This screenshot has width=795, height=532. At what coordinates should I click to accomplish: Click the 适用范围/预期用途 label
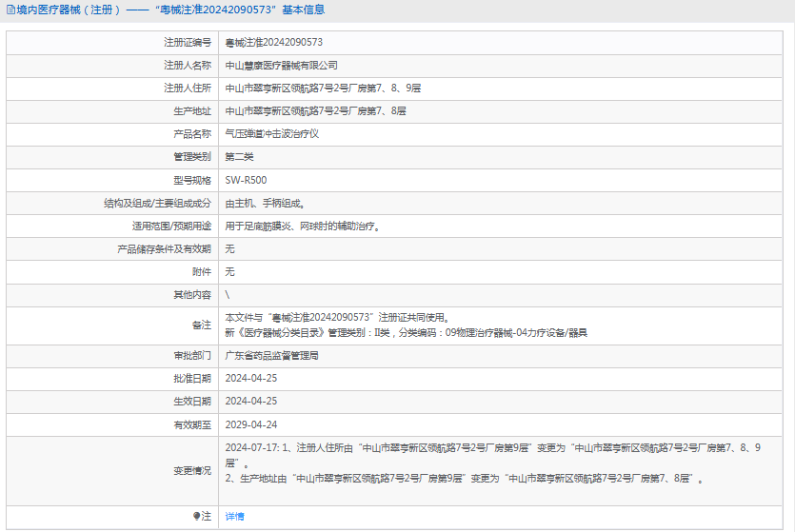171,227
